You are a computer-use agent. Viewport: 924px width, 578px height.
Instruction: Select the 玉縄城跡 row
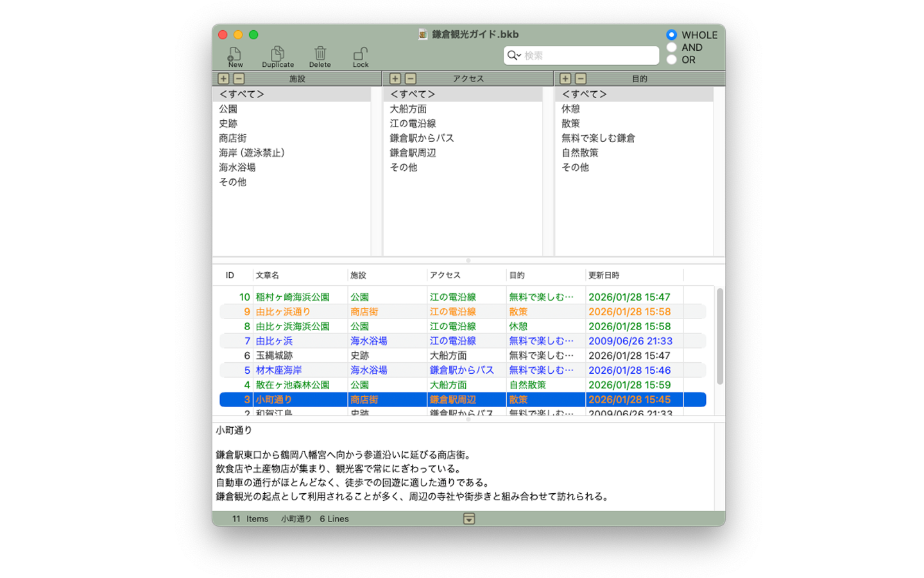(463, 356)
